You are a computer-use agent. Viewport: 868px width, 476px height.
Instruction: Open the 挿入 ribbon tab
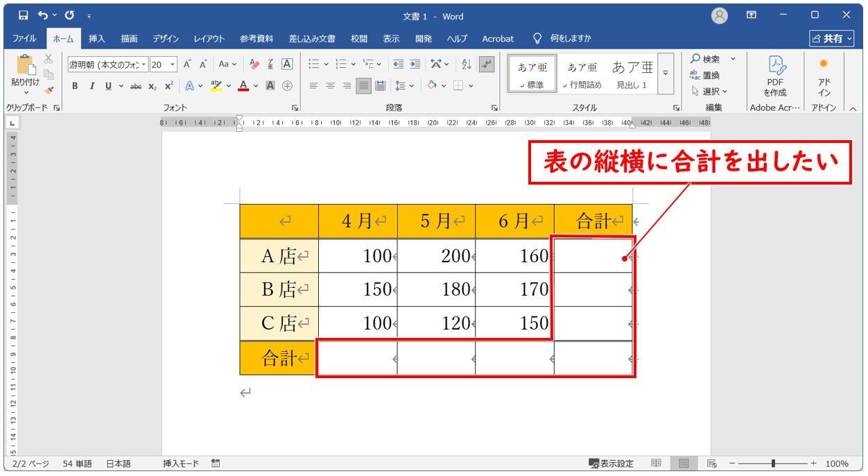(x=97, y=39)
